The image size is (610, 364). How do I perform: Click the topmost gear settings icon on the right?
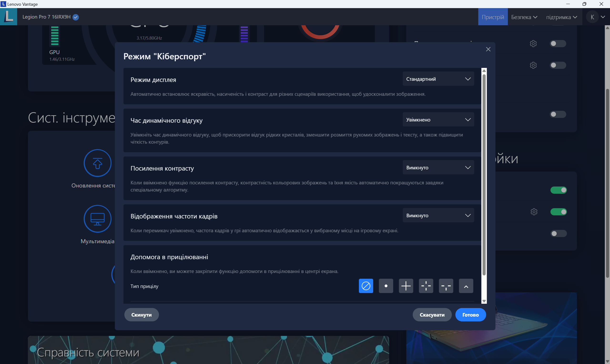[533, 44]
